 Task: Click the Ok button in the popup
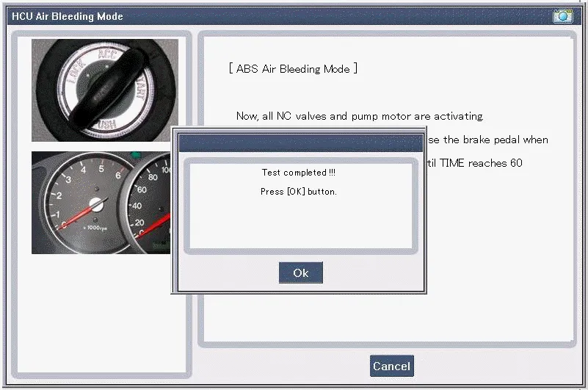click(300, 272)
